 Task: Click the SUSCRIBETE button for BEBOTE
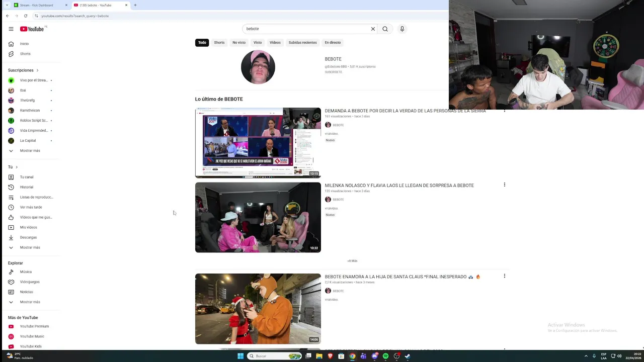click(x=334, y=72)
